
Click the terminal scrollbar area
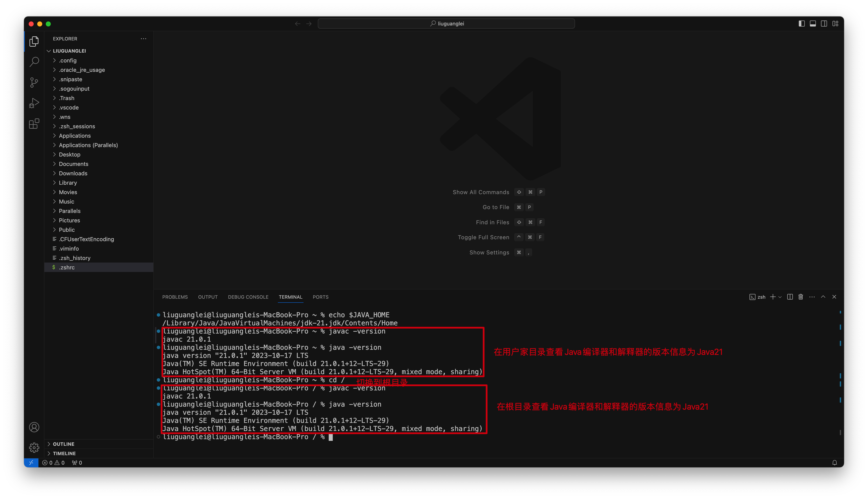pos(840,374)
